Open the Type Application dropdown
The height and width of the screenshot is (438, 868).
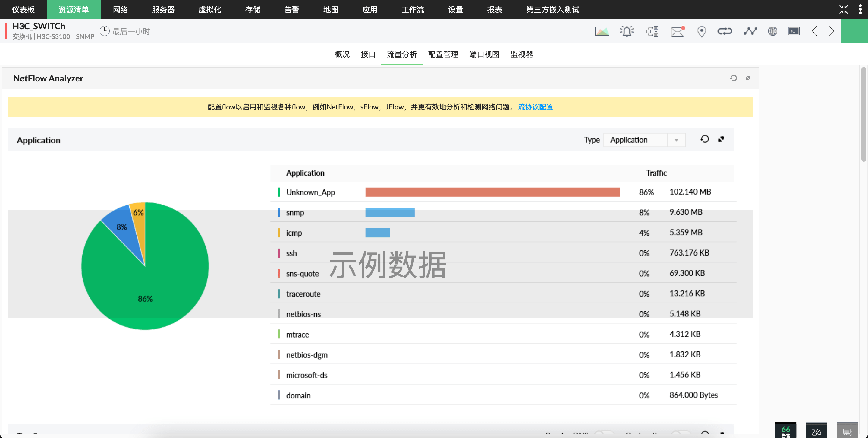pyautogui.click(x=644, y=140)
